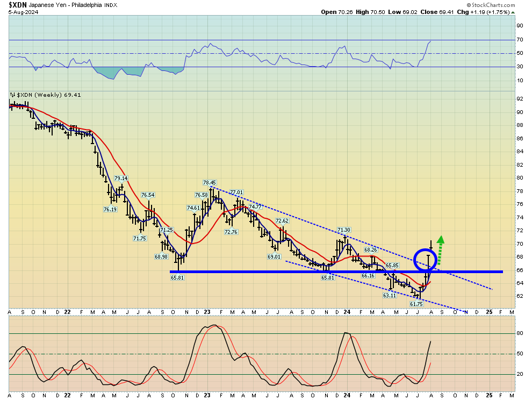Viewport: 532px width, 400px height.
Task: Click the 61.75 low price label
Action: pos(416,304)
